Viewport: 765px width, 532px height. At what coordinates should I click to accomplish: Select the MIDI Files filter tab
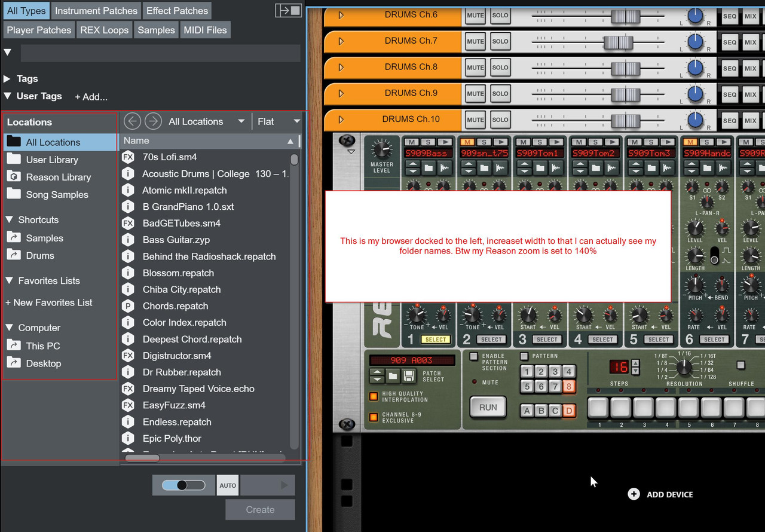pos(205,30)
